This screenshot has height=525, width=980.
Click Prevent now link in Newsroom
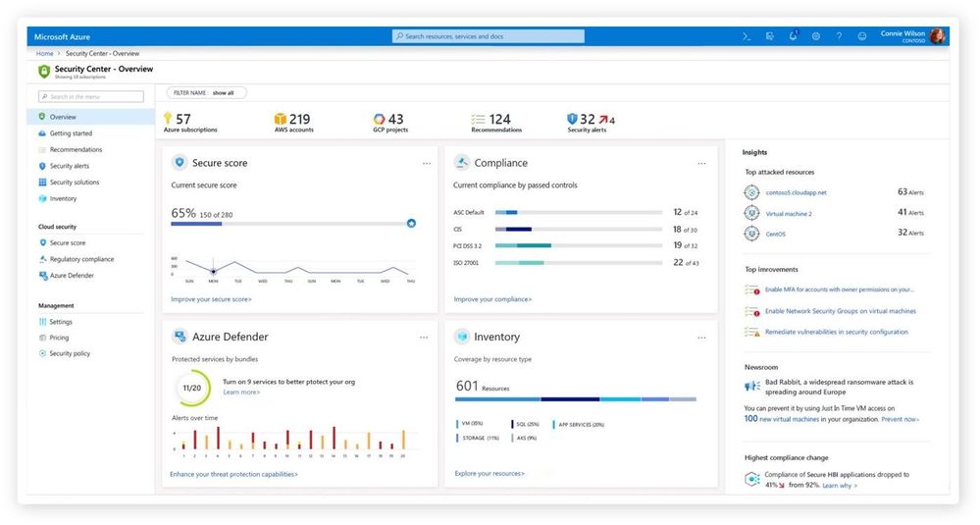(900, 419)
